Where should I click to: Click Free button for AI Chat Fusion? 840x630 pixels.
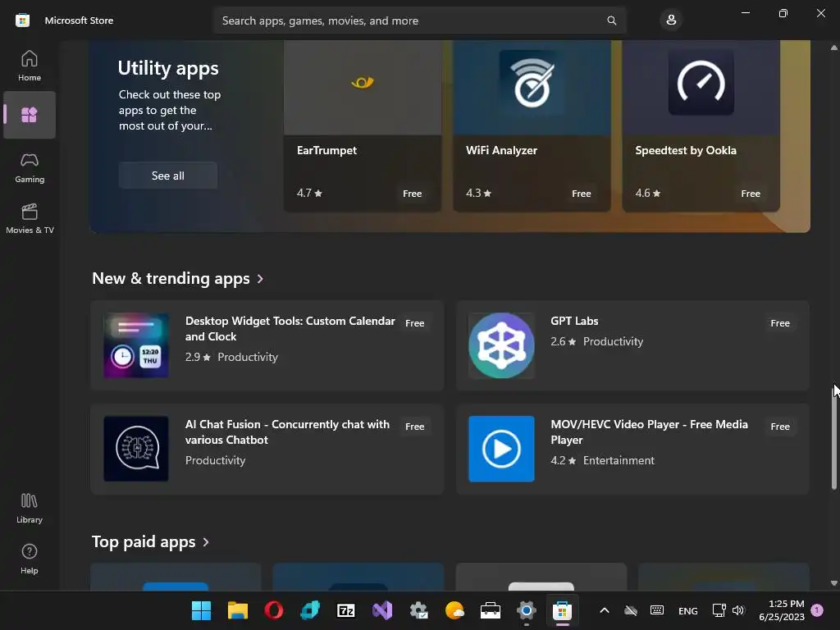coord(414,427)
